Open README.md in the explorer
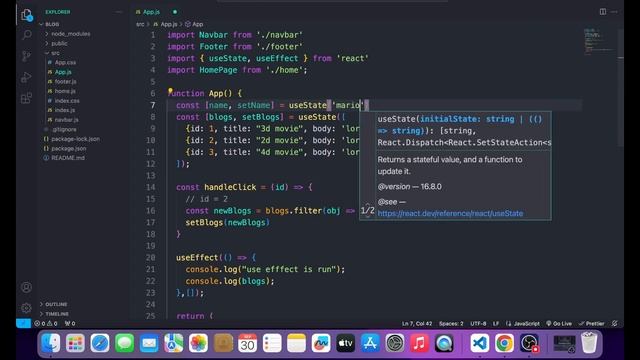640x360 pixels. pos(68,158)
